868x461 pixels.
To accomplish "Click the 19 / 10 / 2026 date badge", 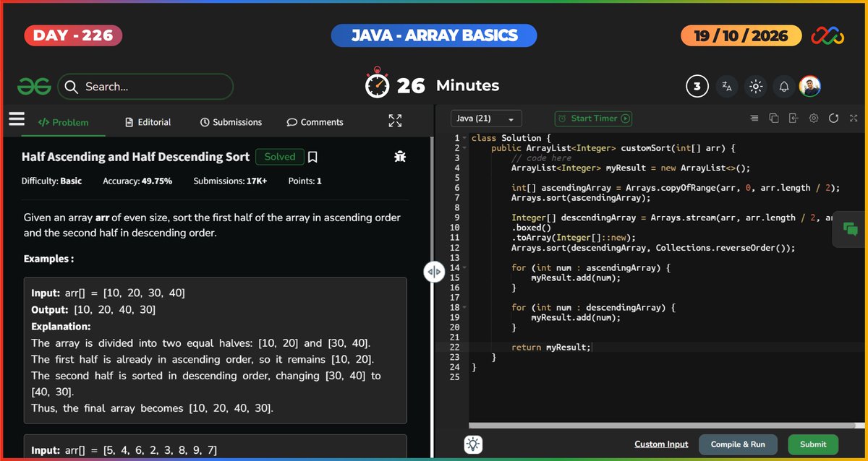I will point(741,35).
